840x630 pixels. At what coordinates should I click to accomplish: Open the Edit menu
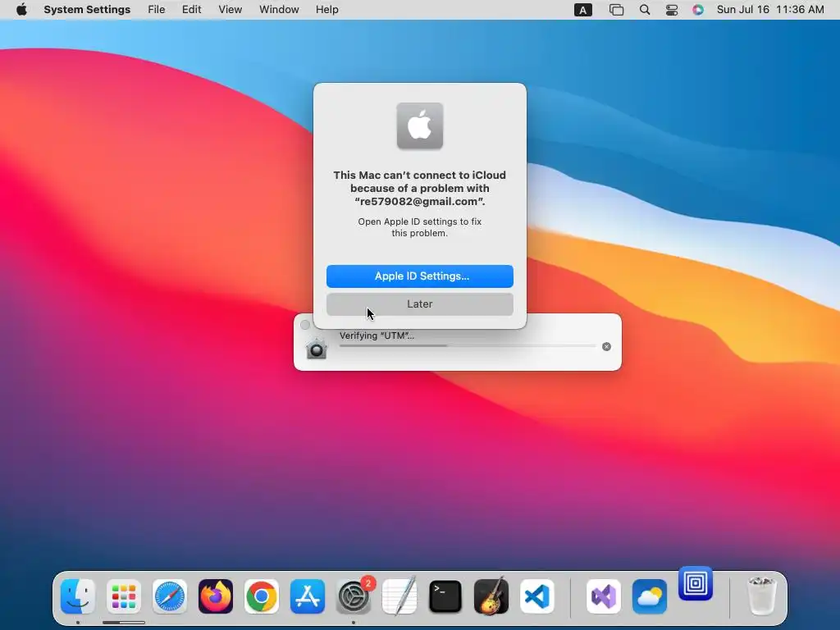(191, 10)
